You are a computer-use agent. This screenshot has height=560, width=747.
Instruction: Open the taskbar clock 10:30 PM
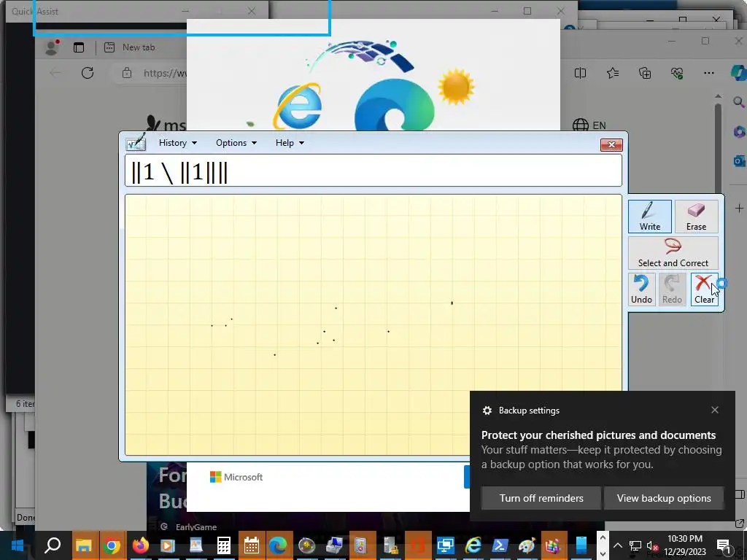point(684,545)
